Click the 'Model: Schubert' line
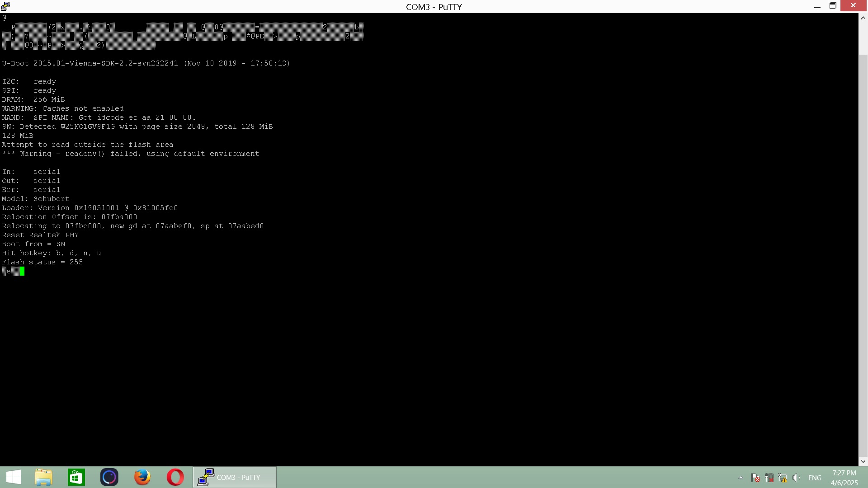 pos(36,199)
